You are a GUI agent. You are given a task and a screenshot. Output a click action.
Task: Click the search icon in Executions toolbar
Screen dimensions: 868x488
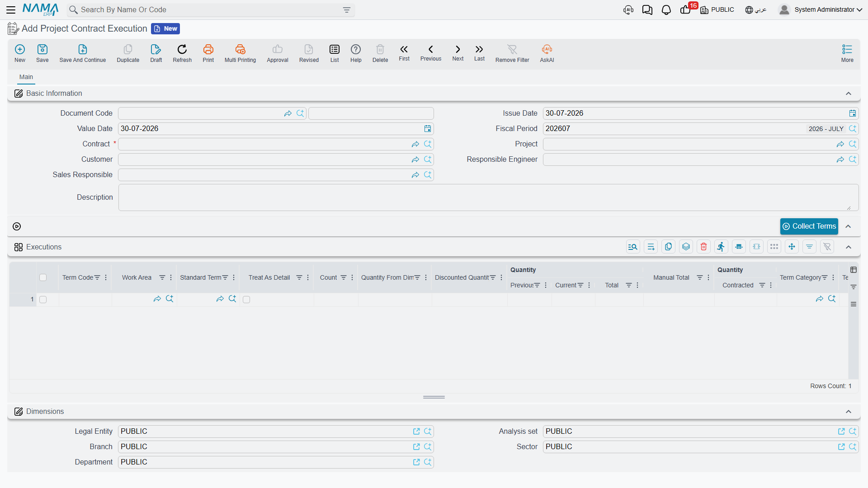633,247
